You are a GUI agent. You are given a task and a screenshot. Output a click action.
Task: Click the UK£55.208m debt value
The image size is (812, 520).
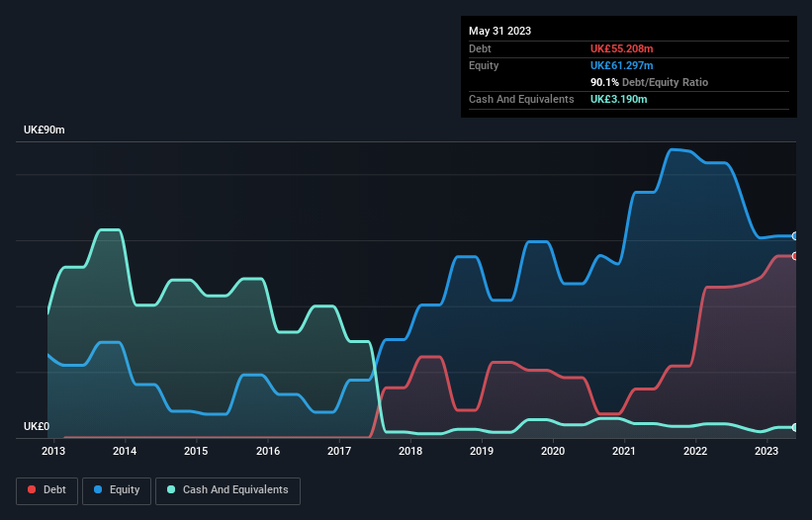click(621, 48)
